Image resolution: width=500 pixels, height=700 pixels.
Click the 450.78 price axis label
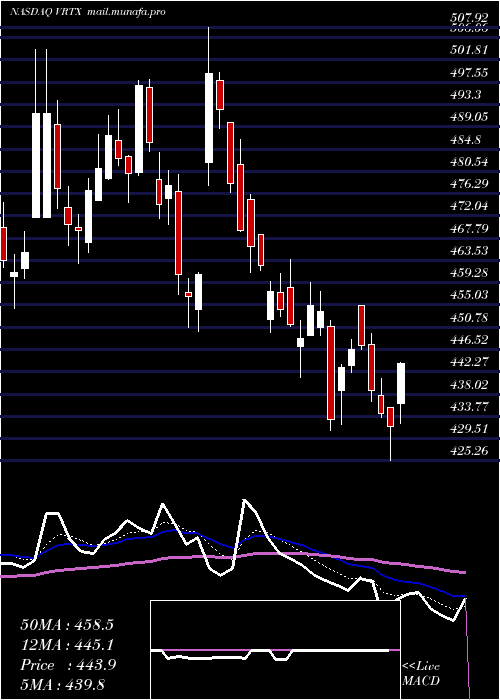[x=469, y=317]
